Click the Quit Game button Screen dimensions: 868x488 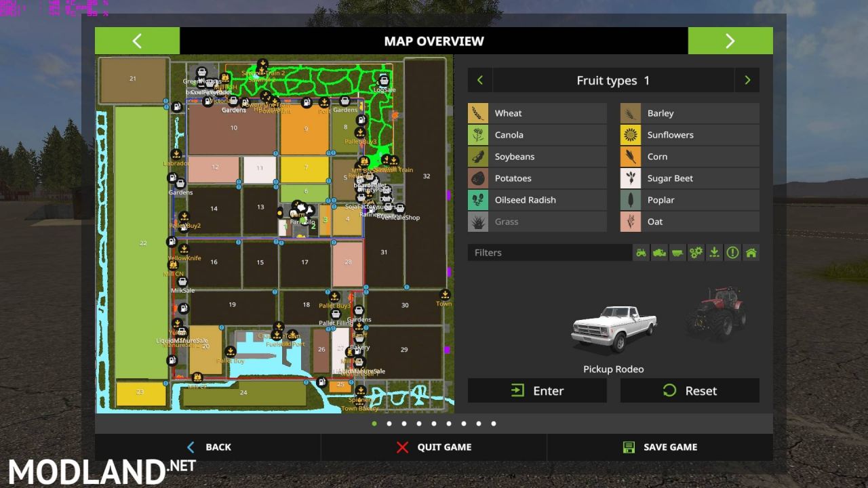click(x=434, y=447)
